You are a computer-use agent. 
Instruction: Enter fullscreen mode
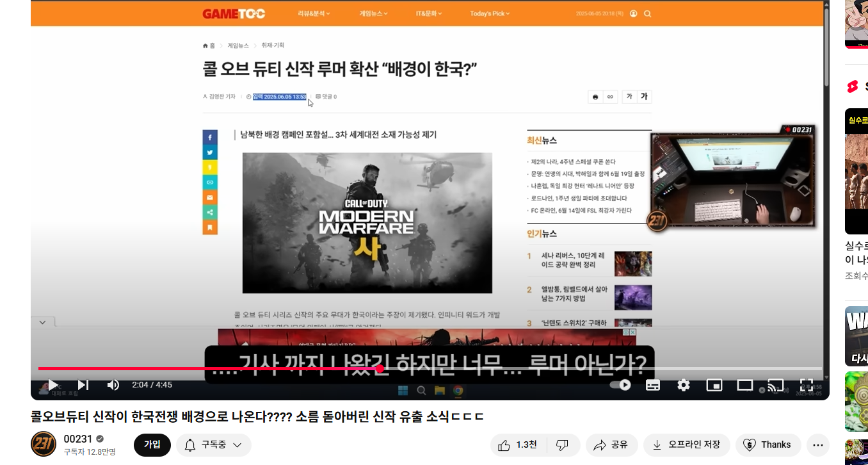pos(806,385)
